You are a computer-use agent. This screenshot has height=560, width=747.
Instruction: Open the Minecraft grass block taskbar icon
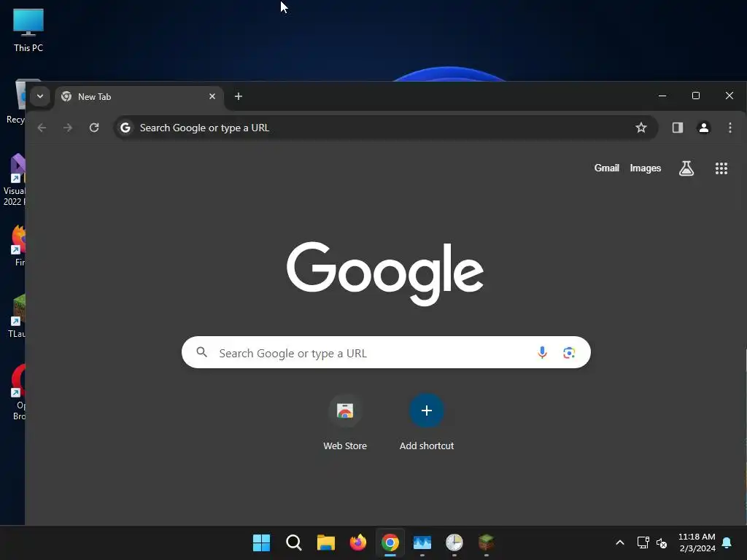point(487,542)
